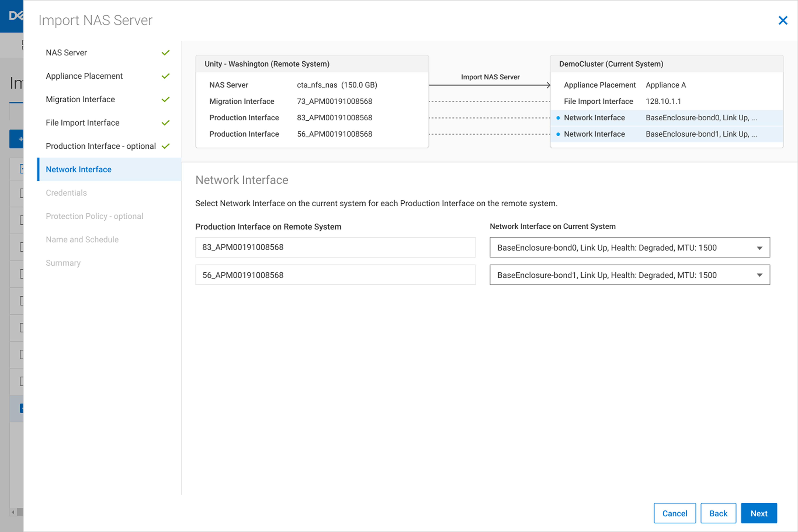Click the Back button
The width and height of the screenshot is (798, 532).
(x=718, y=513)
